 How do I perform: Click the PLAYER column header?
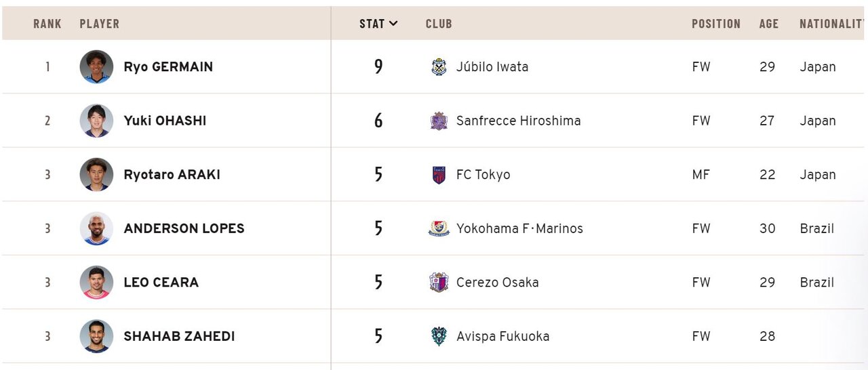pyautogui.click(x=99, y=24)
